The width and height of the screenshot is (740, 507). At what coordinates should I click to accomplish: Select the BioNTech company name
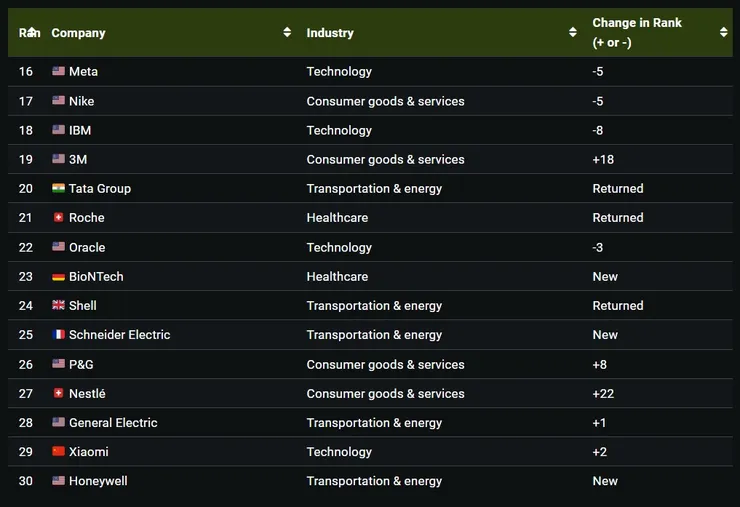pos(96,277)
